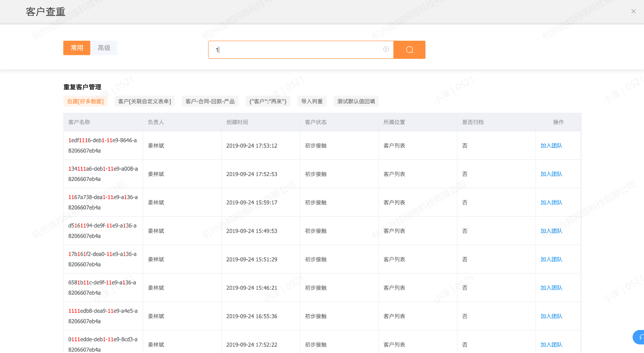Select the 自建[好多数据] filter tag
This screenshot has height=353, width=644.
click(85, 101)
